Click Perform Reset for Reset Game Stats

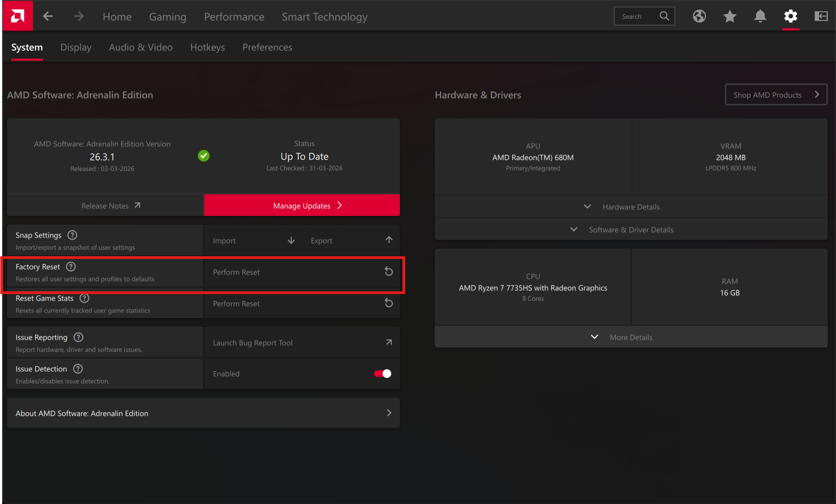[x=302, y=303]
